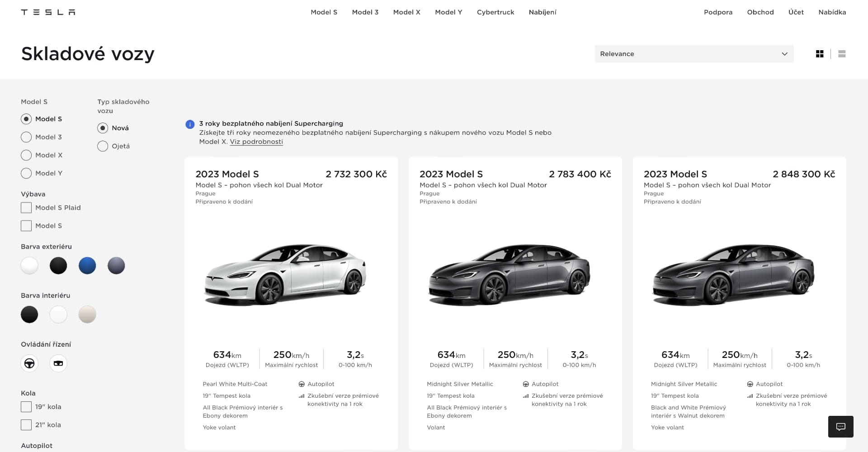Select the Yoke steering option

click(58, 363)
